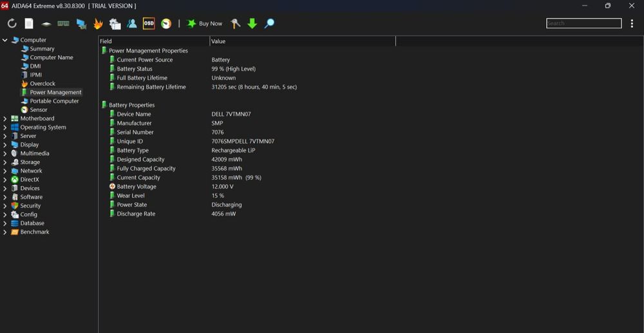
Task: Click the blue user figures icon
Action: pyautogui.click(x=132, y=23)
